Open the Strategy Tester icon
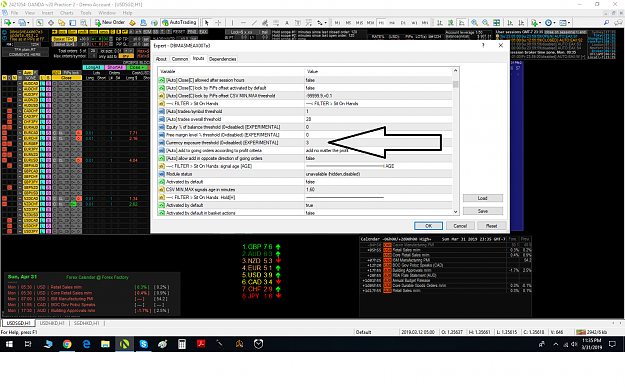 tap(83, 23)
